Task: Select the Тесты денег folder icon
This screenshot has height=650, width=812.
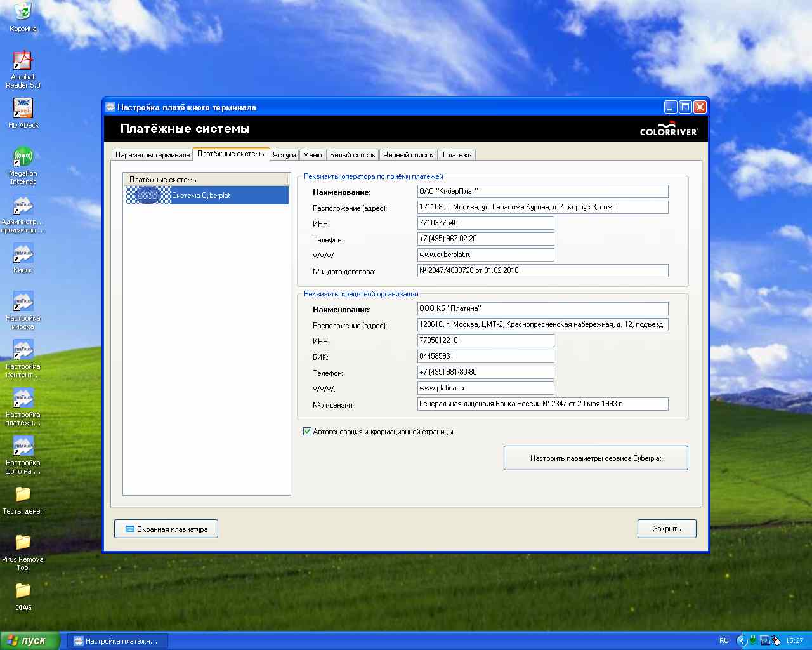Action: coord(23,494)
